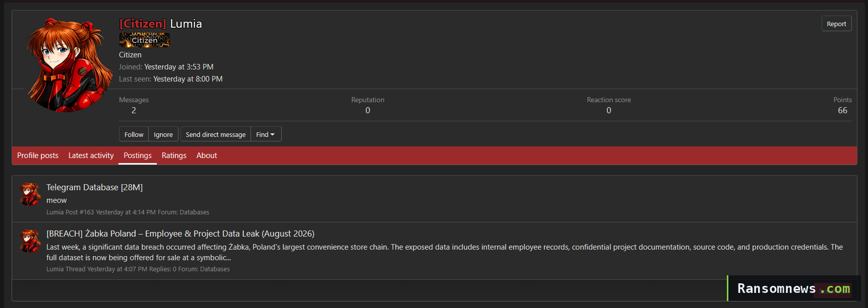Open Telegram Database [28M] post
868x308 pixels.
click(94, 187)
